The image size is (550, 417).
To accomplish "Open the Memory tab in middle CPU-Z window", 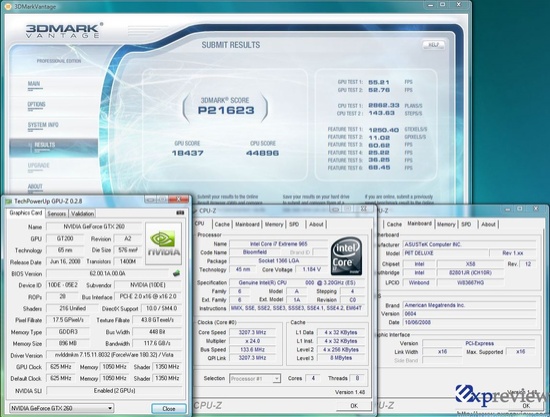I will pos(274,224).
